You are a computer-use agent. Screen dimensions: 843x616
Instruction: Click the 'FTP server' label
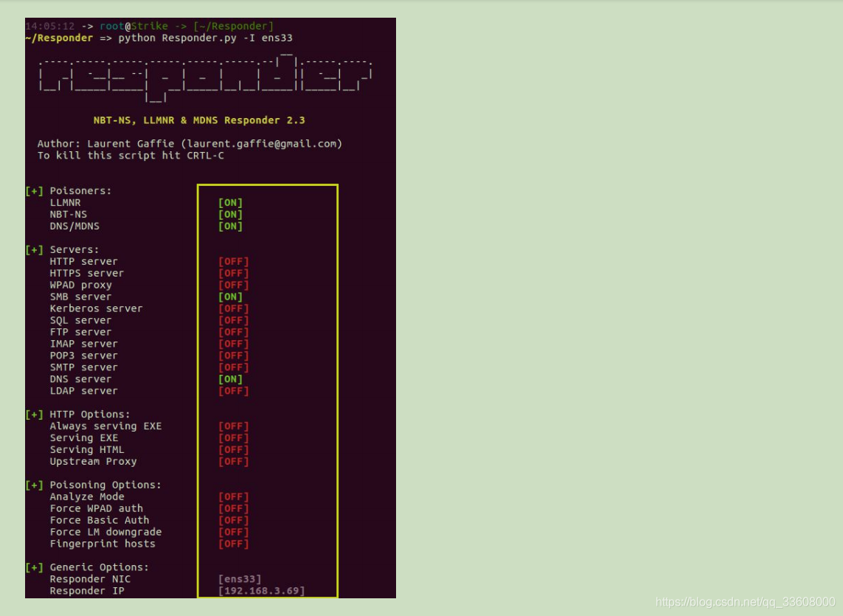click(80, 333)
